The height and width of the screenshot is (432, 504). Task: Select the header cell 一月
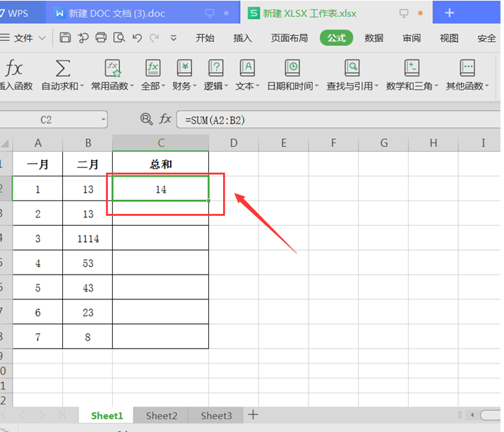pyautogui.click(x=37, y=164)
